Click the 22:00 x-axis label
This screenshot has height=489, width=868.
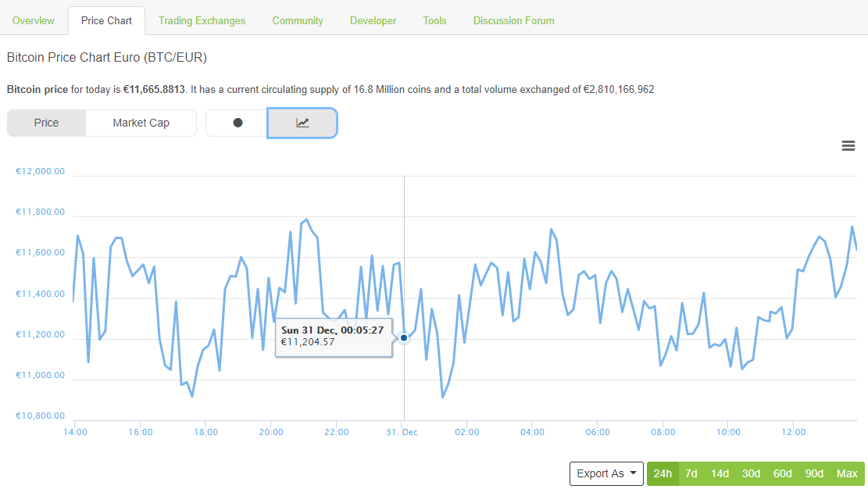(x=337, y=432)
